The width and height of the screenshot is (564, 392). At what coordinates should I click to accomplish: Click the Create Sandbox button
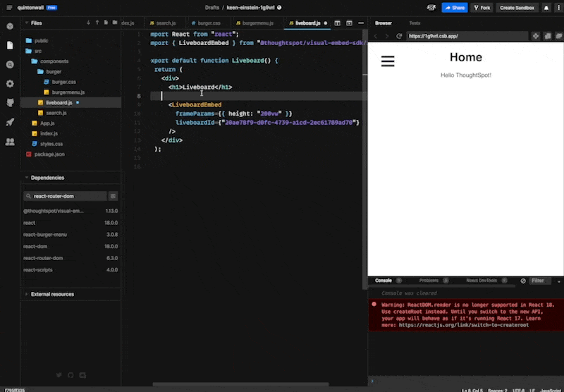[x=517, y=8]
